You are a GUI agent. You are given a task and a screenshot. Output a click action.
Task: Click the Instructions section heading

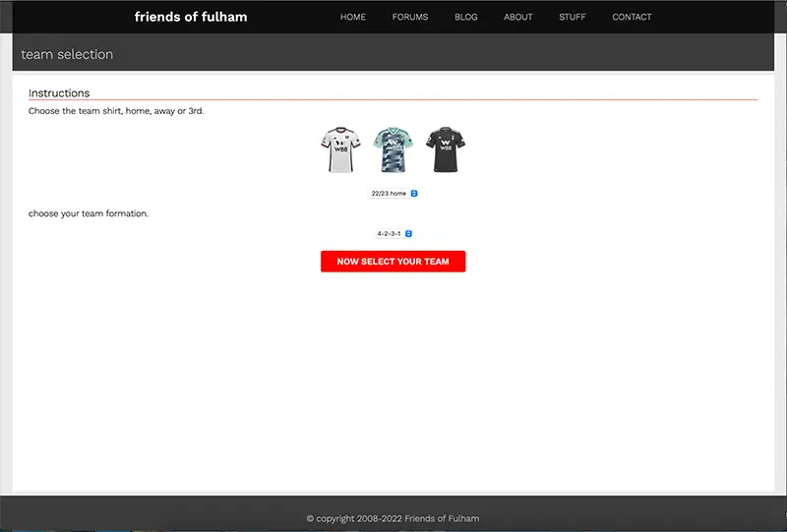click(x=59, y=93)
